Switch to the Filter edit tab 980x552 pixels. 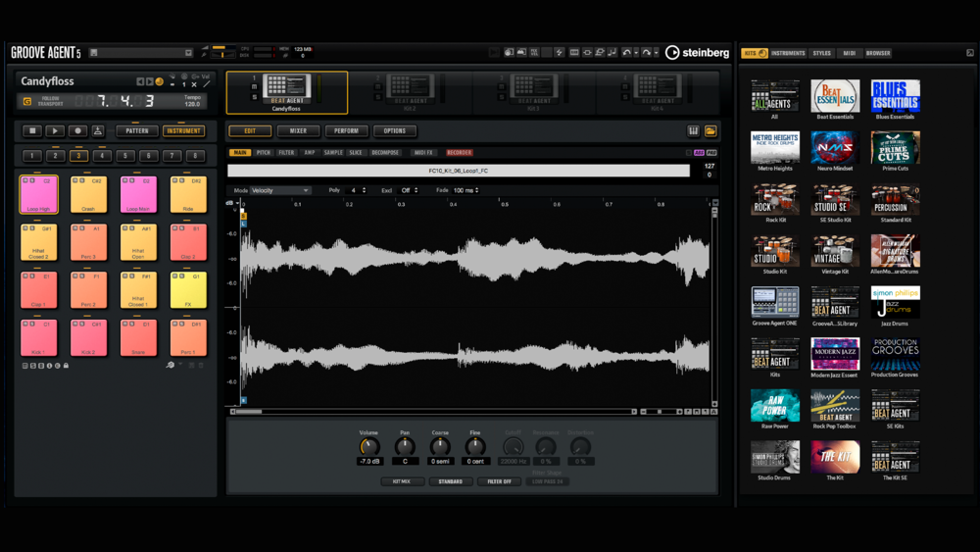click(x=286, y=153)
